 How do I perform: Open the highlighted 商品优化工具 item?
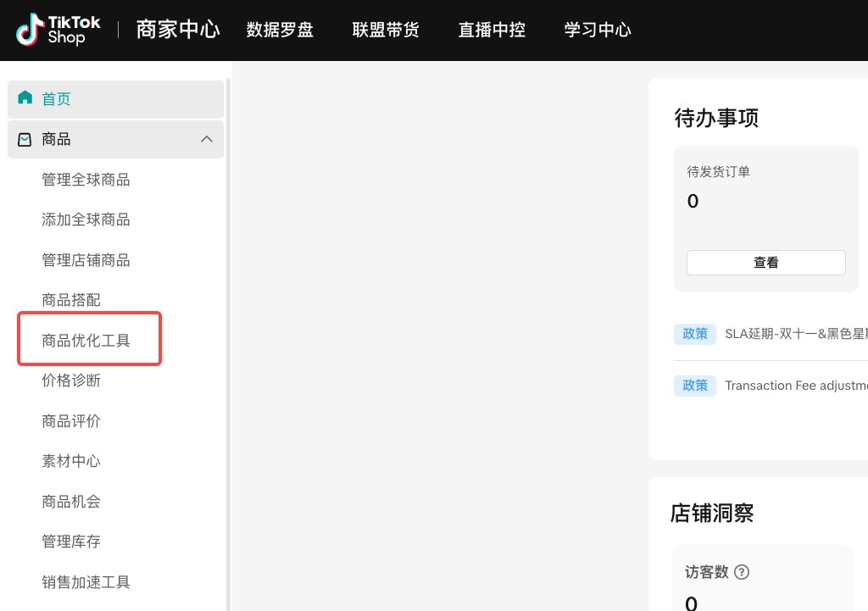click(86, 341)
